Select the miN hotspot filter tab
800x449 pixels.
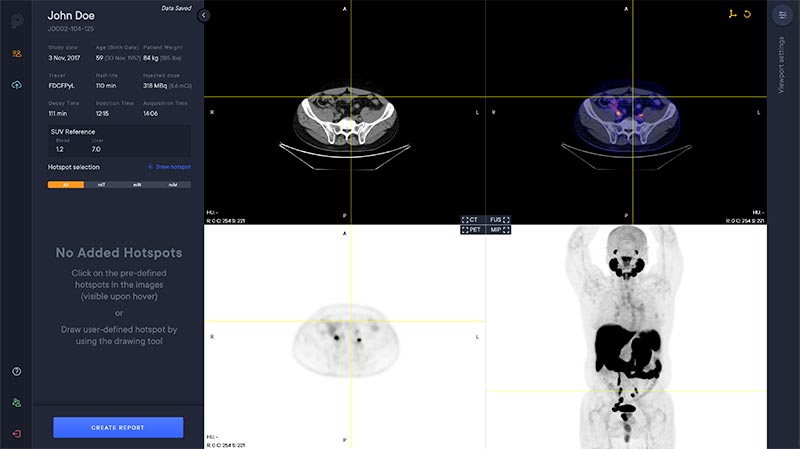point(137,185)
